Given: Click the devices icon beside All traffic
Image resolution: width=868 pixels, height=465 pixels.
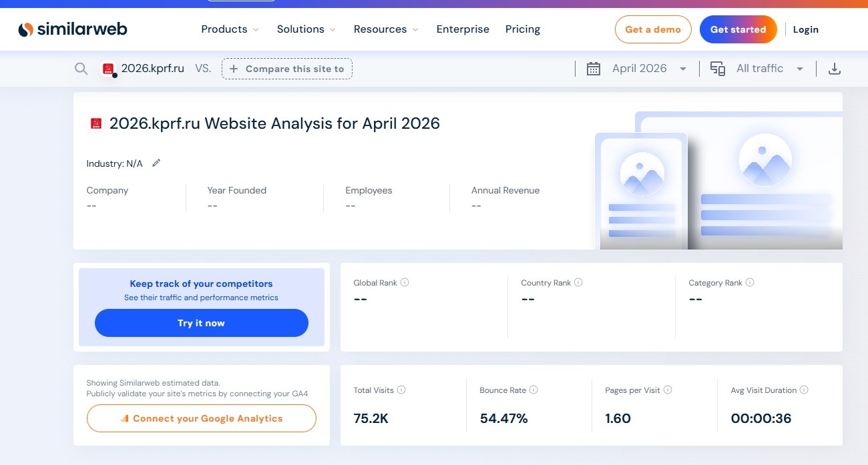Looking at the screenshot, I should tap(718, 69).
